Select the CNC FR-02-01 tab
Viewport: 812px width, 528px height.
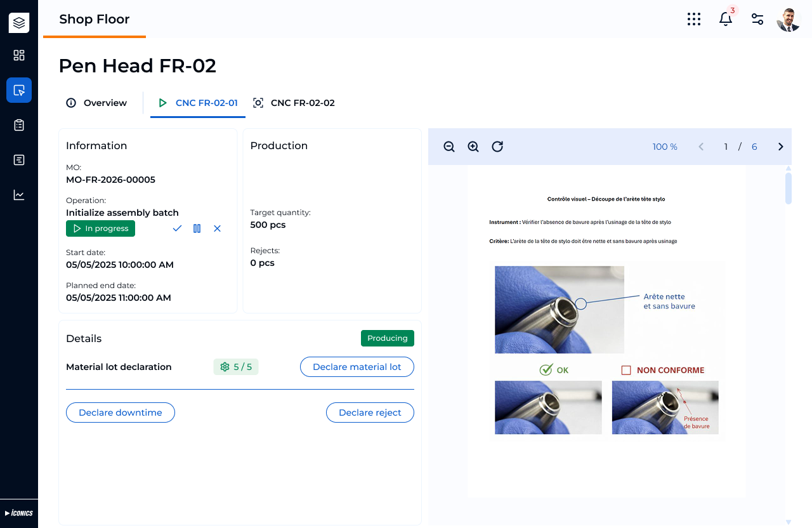point(198,103)
